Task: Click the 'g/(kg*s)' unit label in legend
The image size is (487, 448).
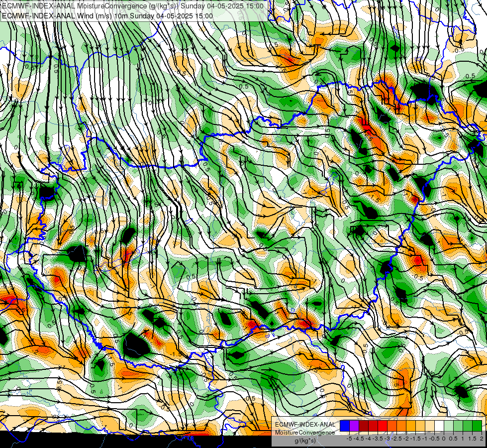Action: [305, 441]
